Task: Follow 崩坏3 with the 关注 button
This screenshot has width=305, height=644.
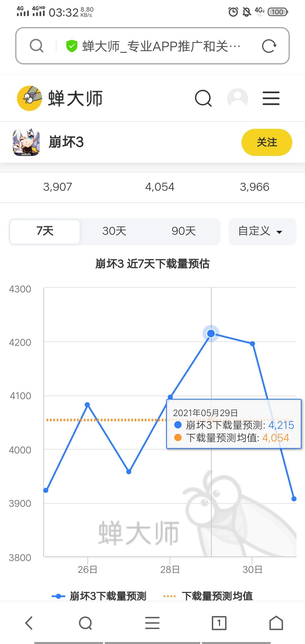Action: (267, 142)
